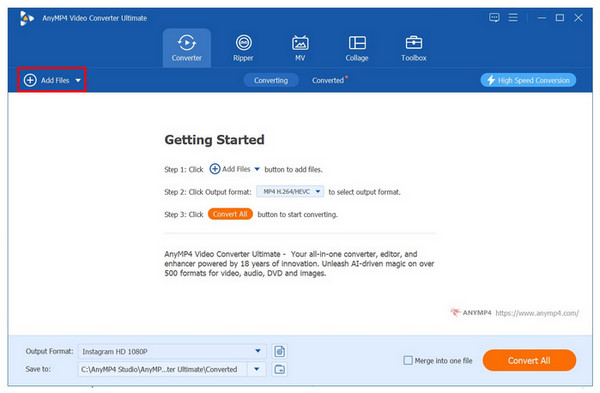This screenshot has height=393, width=600.
Task: Check Merge into one file
Action: (408, 360)
